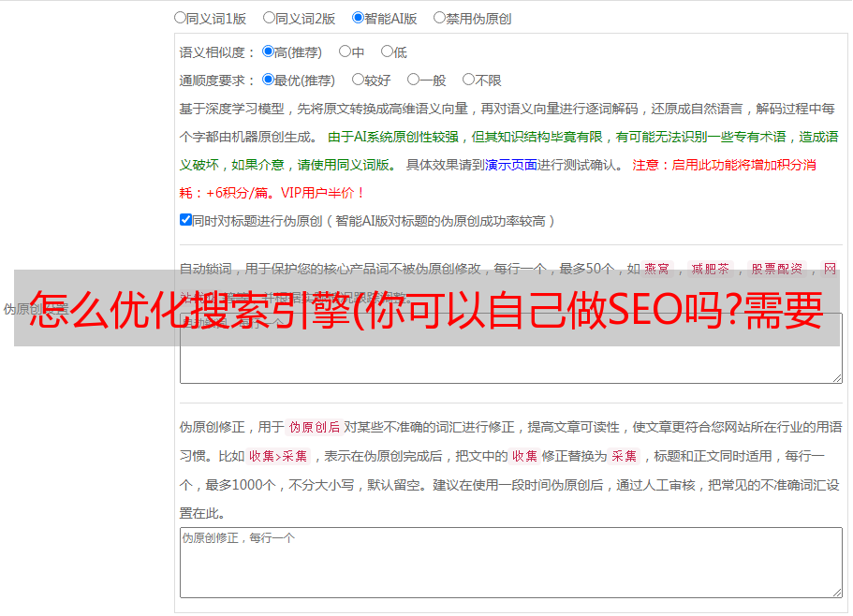Grab resize handle of 自动锁词 textarea
This screenshot has height=616, width=853.
pos(837,378)
